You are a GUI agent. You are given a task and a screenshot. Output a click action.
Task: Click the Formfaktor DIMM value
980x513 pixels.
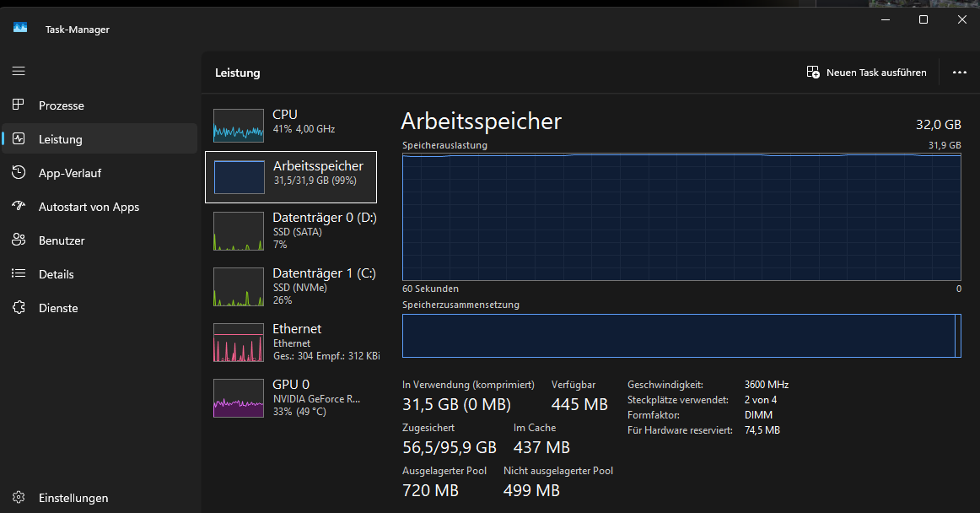(x=758, y=415)
